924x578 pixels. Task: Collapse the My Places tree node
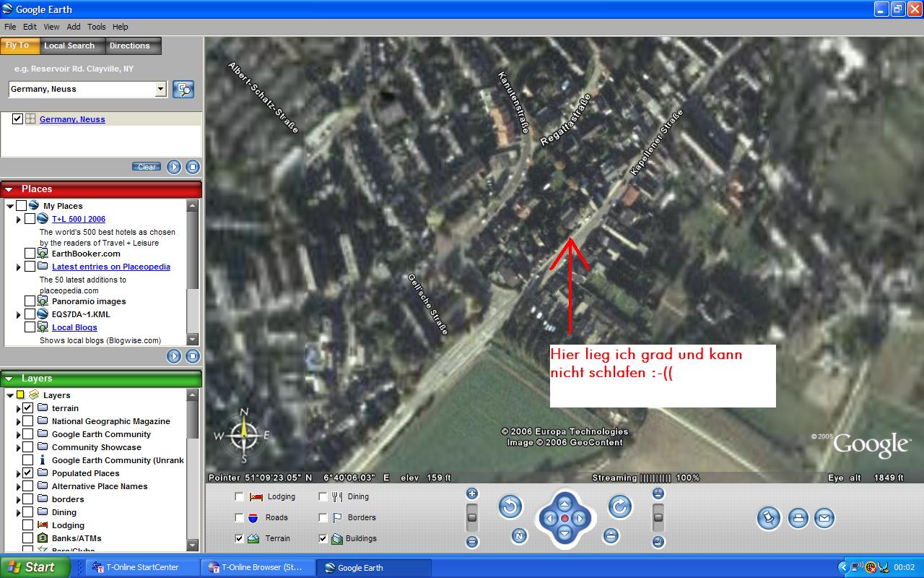click(x=10, y=206)
